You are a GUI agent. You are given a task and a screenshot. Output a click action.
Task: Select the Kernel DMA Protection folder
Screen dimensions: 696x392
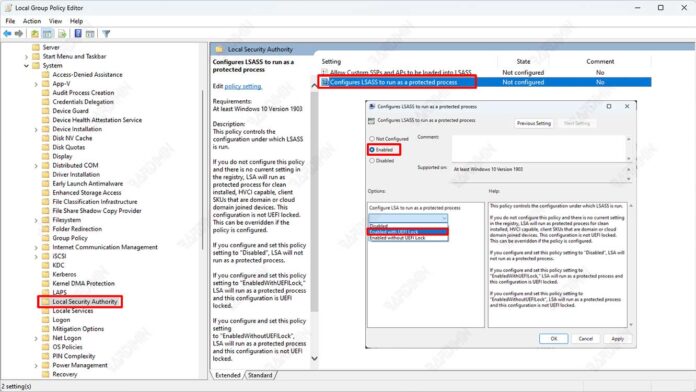click(x=83, y=284)
